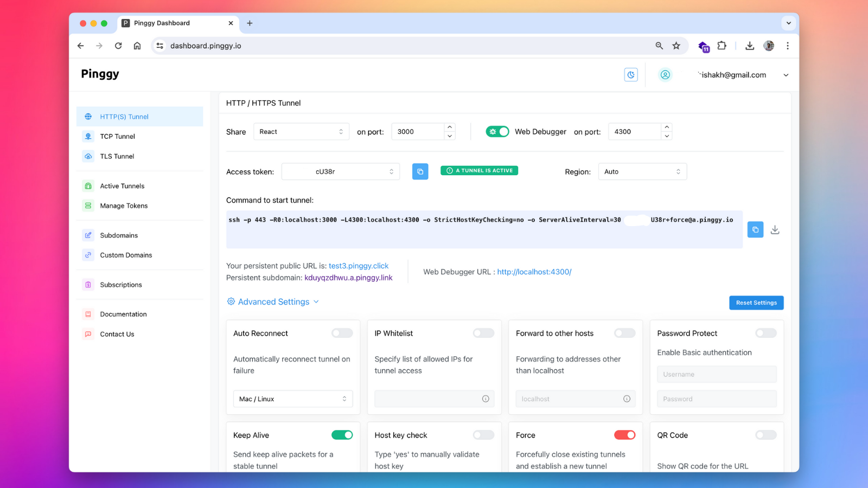Click the Active Tunnels sidebar icon
This screenshot has height=488, width=868.
pyautogui.click(x=88, y=186)
